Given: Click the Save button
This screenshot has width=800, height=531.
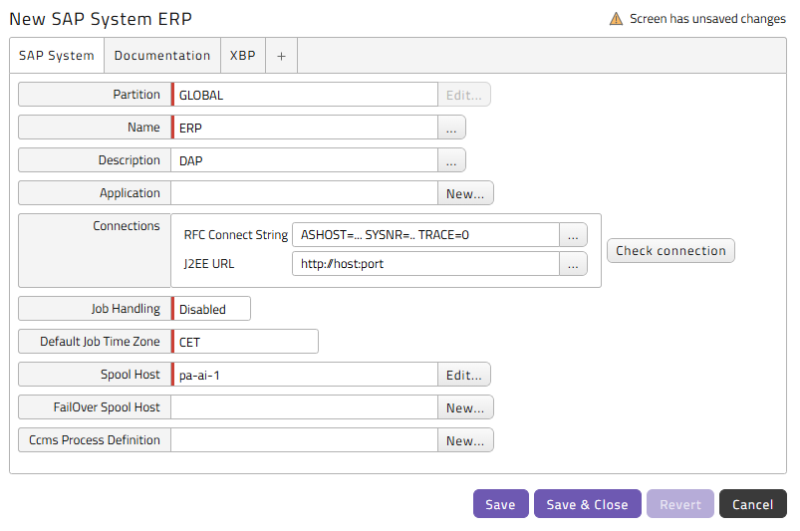Looking at the screenshot, I should tap(501, 504).
